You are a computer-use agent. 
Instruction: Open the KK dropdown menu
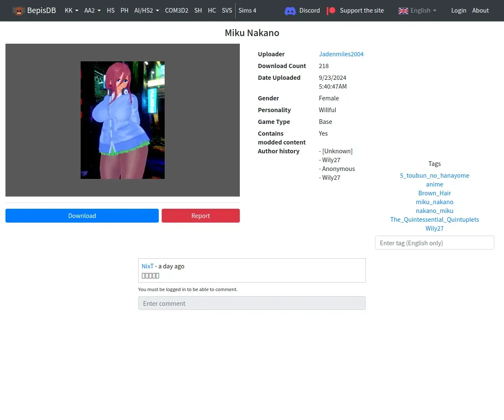pyautogui.click(x=71, y=10)
